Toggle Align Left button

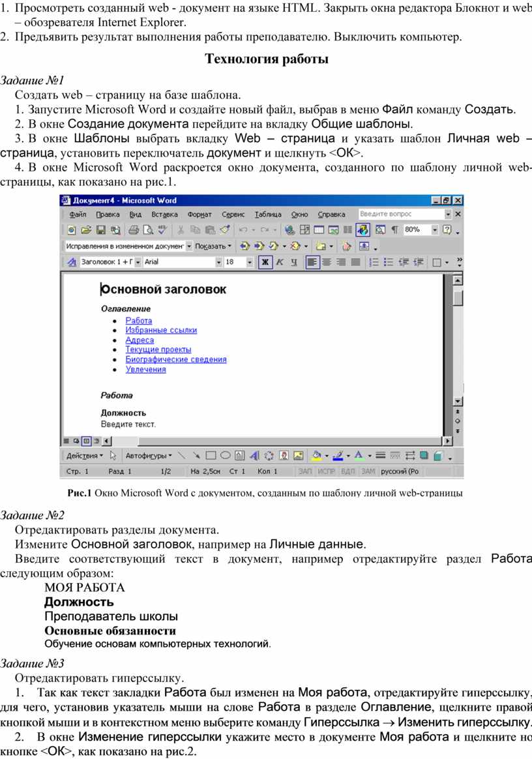[x=312, y=262]
